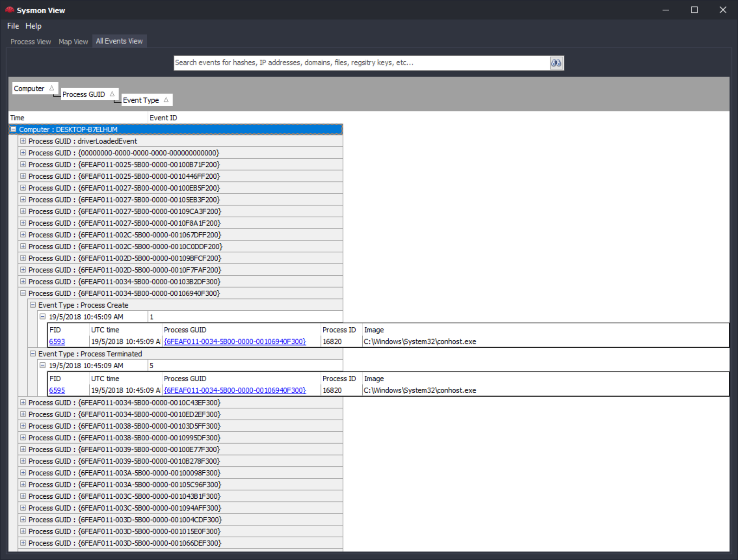This screenshot has width=738, height=560.
Task: Open the Help menu
Action: coord(33,26)
